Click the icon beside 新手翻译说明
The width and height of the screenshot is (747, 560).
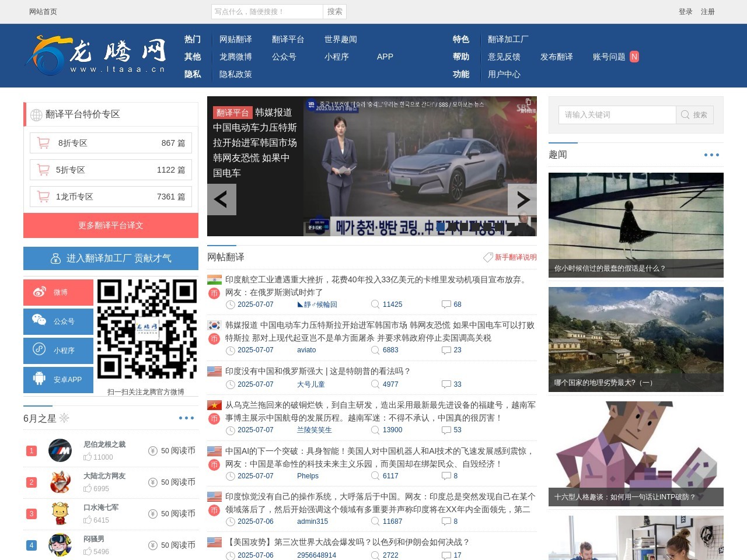point(488,257)
